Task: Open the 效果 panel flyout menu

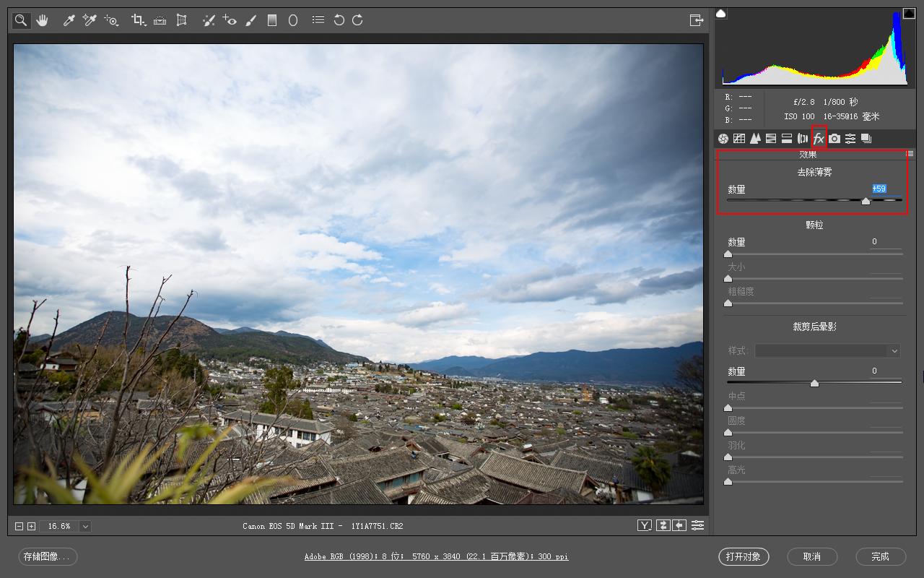Action: click(x=910, y=154)
